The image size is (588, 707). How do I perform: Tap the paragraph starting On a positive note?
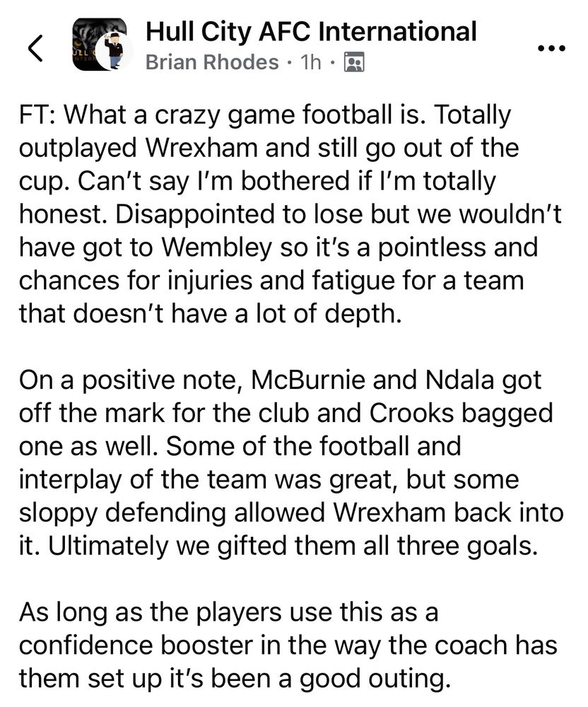291,462
